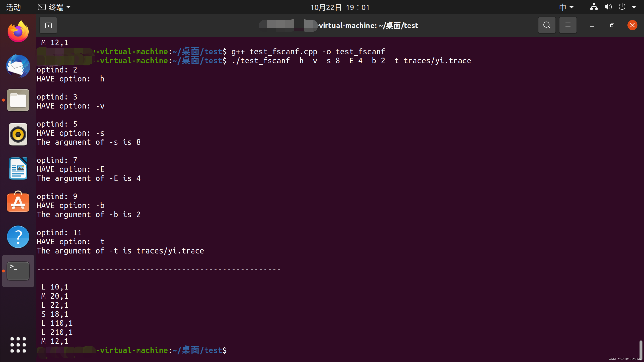Open the Files manager icon

tap(18, 100)
